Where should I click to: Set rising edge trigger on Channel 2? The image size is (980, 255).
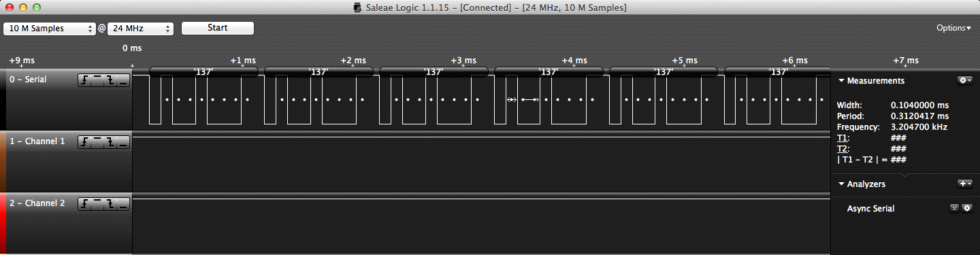point(84,203)
